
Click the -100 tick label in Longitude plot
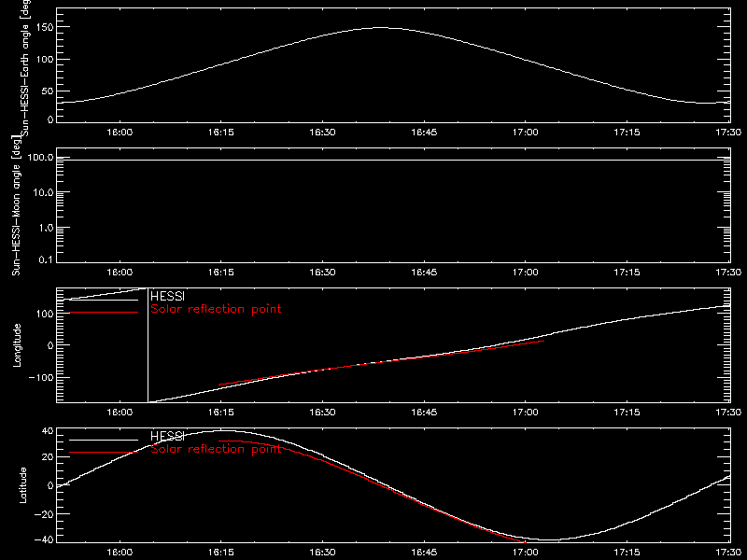pos(41,377)
